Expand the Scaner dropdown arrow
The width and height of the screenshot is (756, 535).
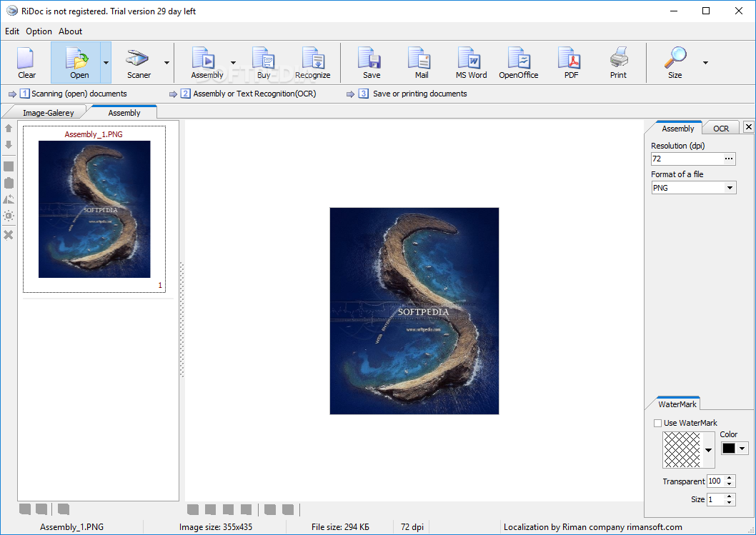[166, 63]
